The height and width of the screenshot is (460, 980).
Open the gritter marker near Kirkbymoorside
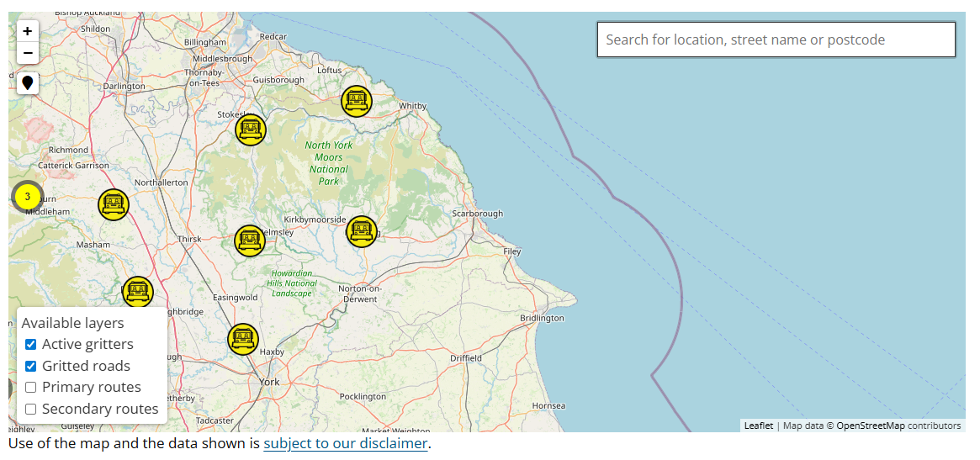(361, 231)
